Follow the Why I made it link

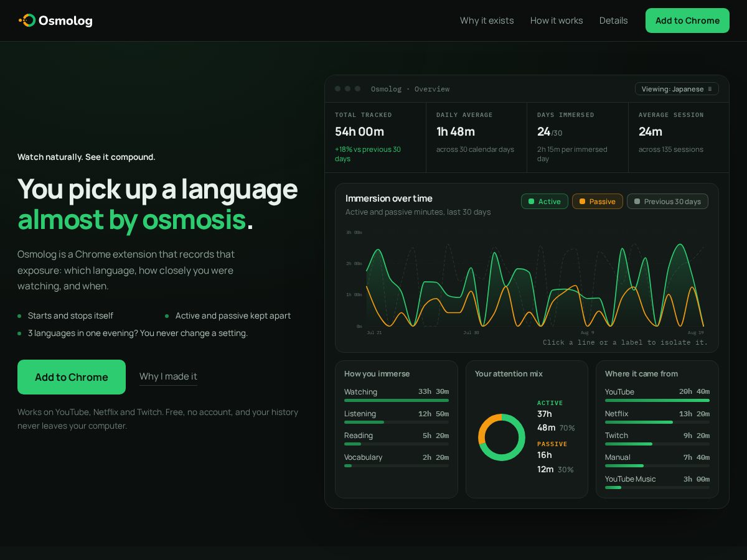click(x=168, y=376)
